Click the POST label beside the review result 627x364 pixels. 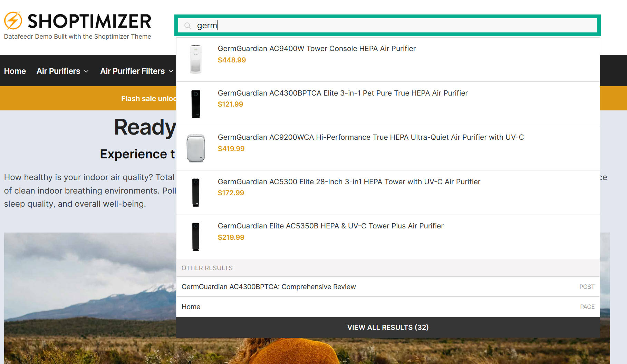click(587, 287)
